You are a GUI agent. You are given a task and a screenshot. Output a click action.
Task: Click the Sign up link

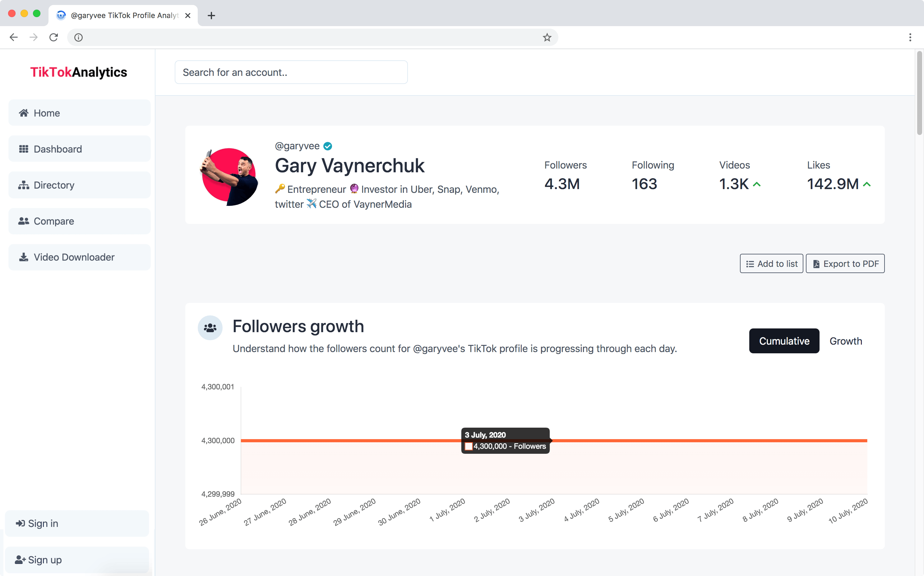tap(76, 560)
